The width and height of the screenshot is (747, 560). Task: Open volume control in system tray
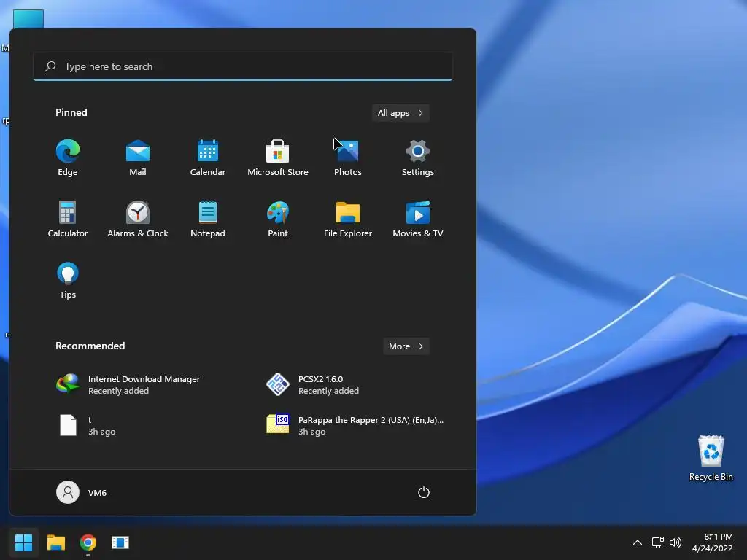click(x=676, y=542)
